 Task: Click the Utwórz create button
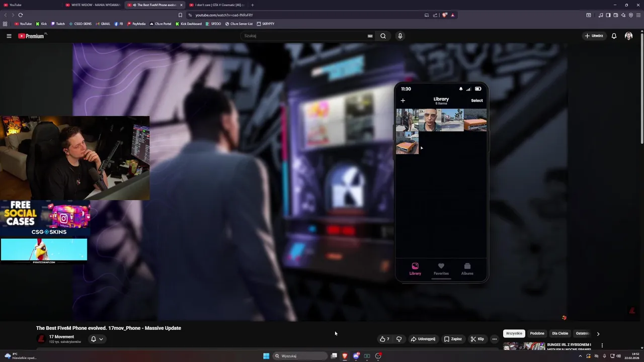(594, 36)
